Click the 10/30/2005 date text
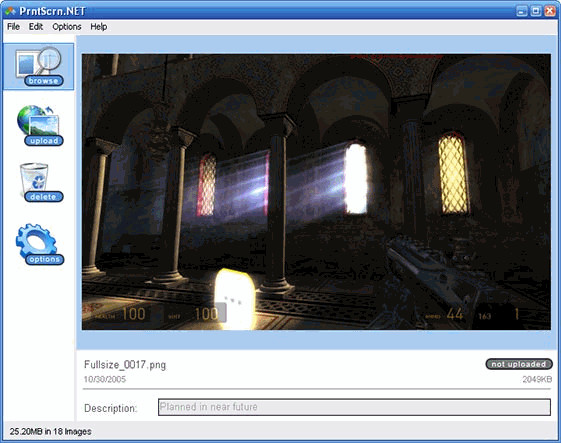561x443 pixels. (x=105, y=379)
